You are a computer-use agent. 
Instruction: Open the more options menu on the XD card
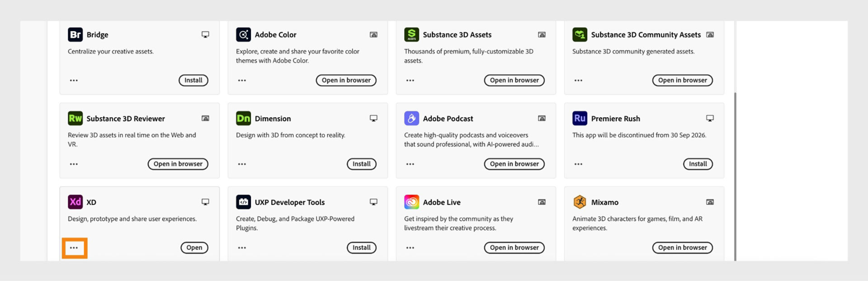(x=74, y=248)
